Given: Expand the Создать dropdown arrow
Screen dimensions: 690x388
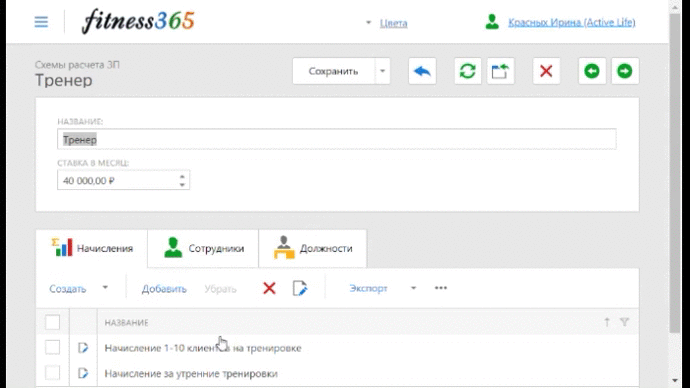Looking at the screenshot, I should (x=105, y=288).
